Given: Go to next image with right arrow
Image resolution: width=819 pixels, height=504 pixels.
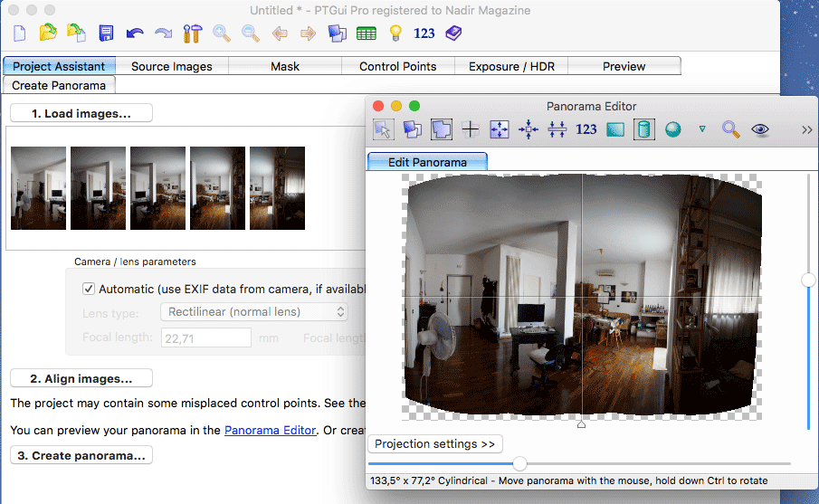Looking at the screenshot, I should click(309, 34).
